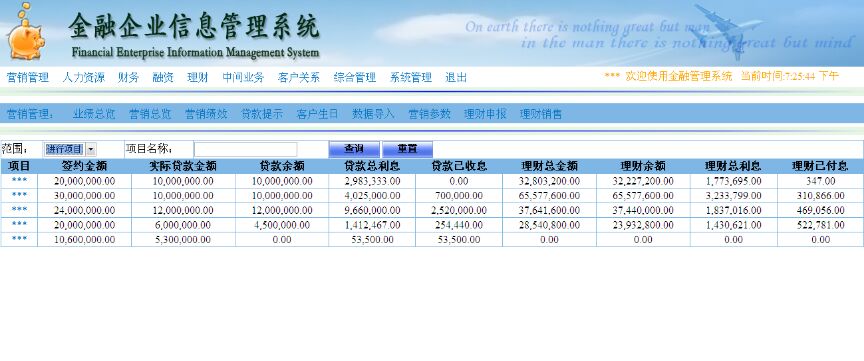Click the 重置 reset button

[x=407, y=149]
